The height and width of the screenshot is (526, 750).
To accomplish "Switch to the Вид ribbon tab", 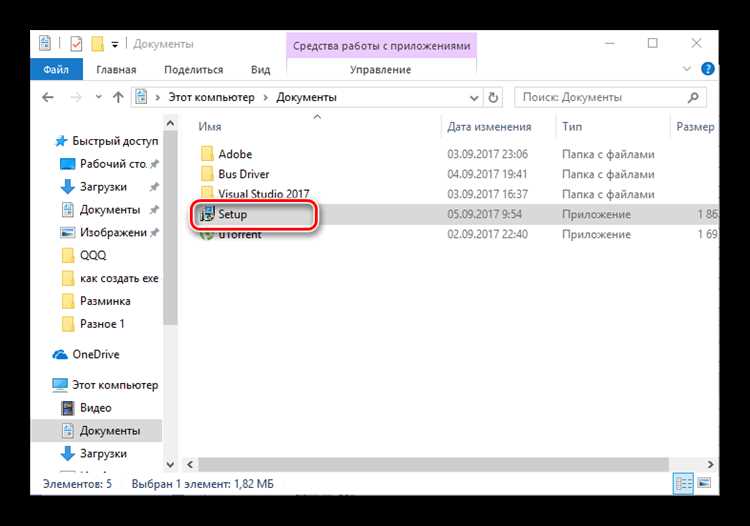I will click(x=260, y=70).
